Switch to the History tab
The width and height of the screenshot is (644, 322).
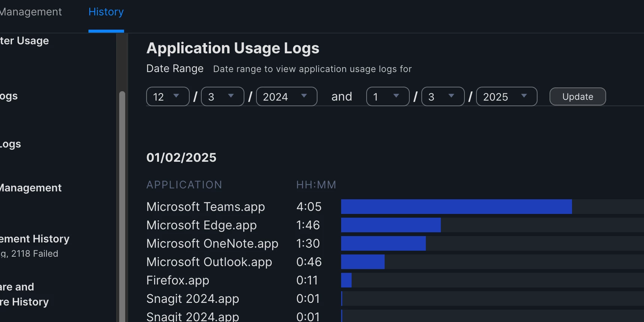106,12
